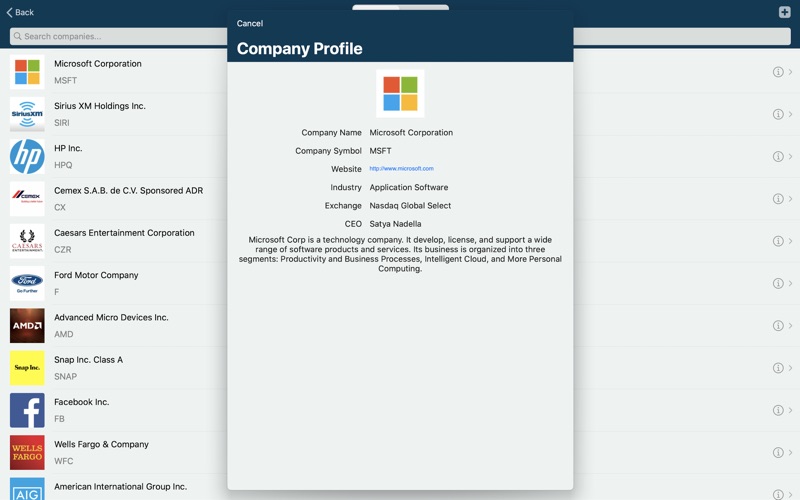Show info for Cemex row
Image resolution: width=800 pixels, height=500 pixels.
pyautogui.click(x=778, y=199)
